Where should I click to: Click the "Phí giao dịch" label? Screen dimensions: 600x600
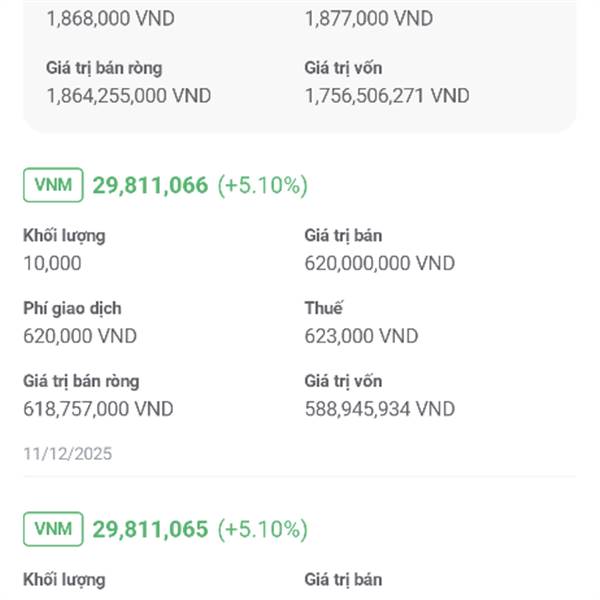click(72, 309)
